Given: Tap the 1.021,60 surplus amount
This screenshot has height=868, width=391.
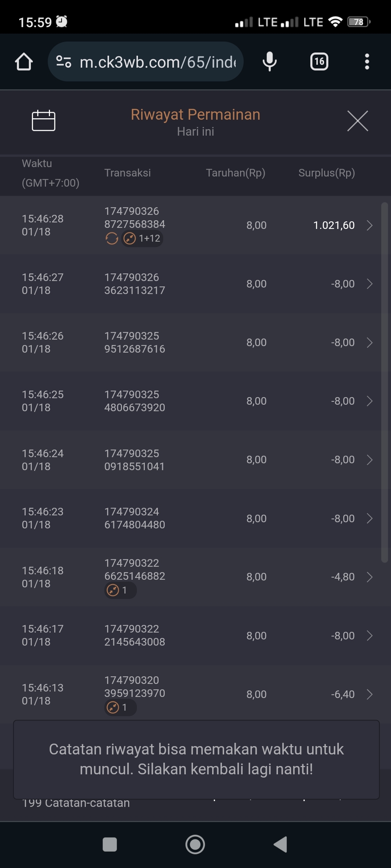Looking at the screenshot, I should 334,225.
